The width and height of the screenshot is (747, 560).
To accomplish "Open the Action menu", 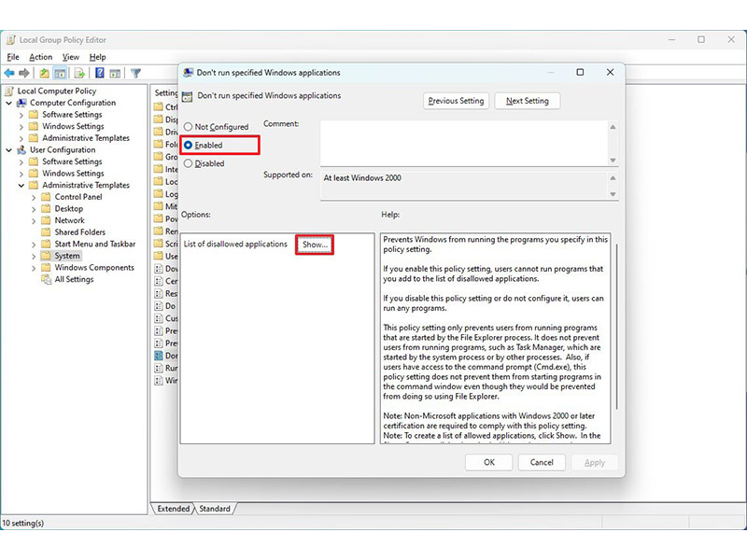I will [x=40, y=57].
